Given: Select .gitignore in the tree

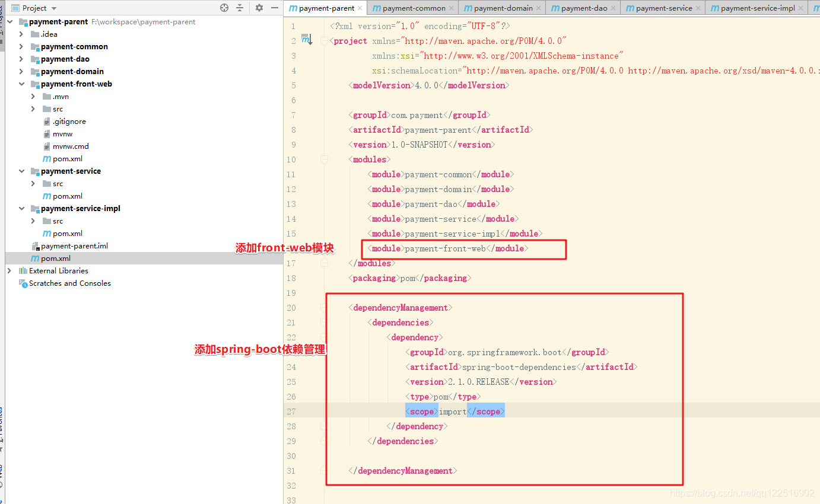Looking at the screenshot, I should coord(69,122).
